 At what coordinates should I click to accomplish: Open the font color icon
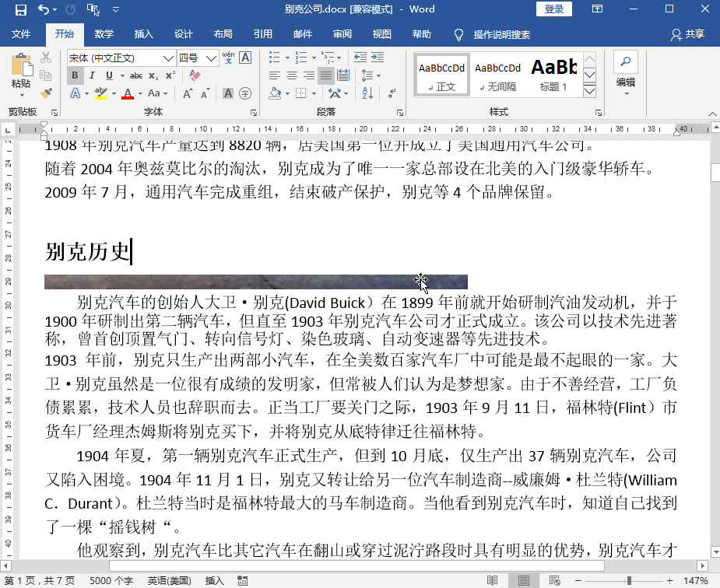(x=129, y=93)
